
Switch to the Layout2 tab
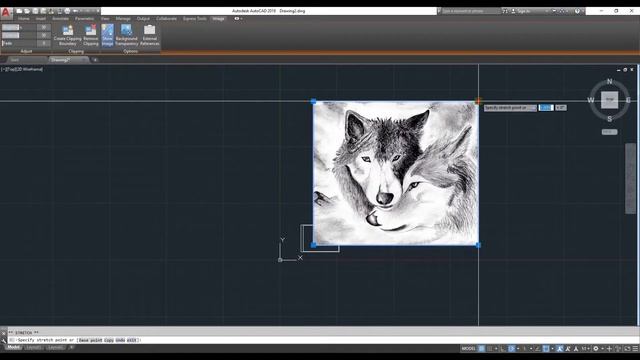(56, 348)
